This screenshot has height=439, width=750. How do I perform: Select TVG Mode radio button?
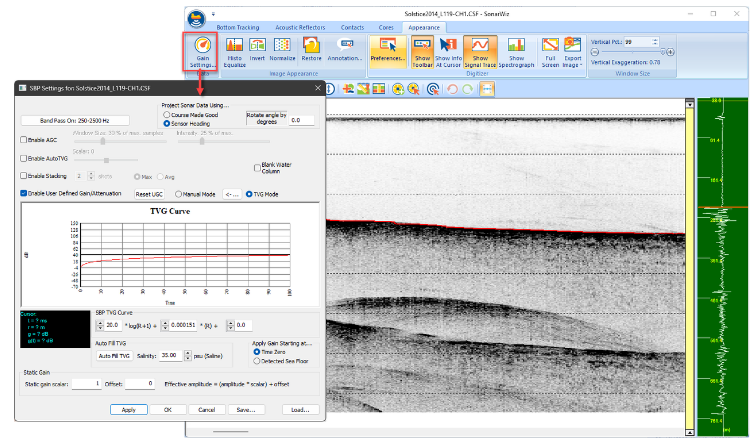pyautogui.click(x=249, y=194)
